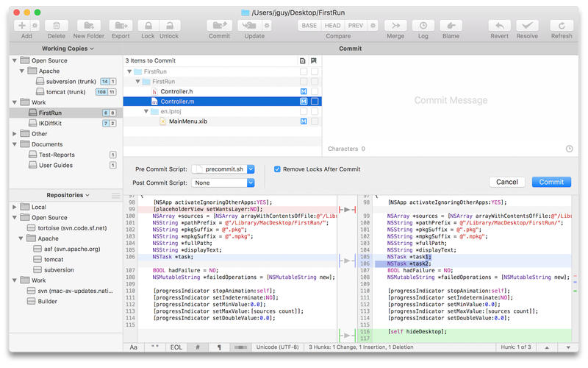Toggle Remove Locks After Commit checkbox
The width and height of the screenshot is (588, 368).
[x=277, y=169]
